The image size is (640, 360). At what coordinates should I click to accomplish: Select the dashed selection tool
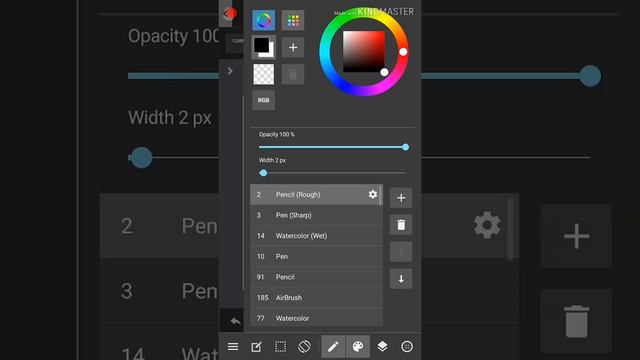pos(280,347)
